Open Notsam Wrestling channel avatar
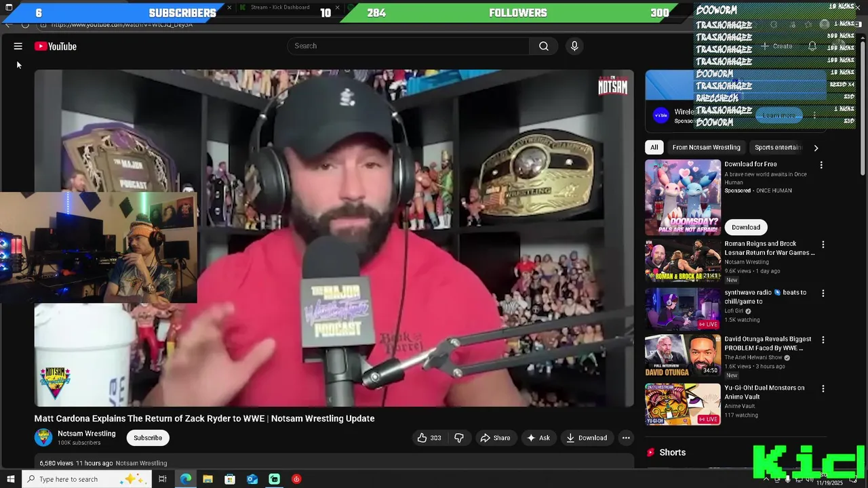The width and height of the screenshot is (868, 488). coord(43,438)
